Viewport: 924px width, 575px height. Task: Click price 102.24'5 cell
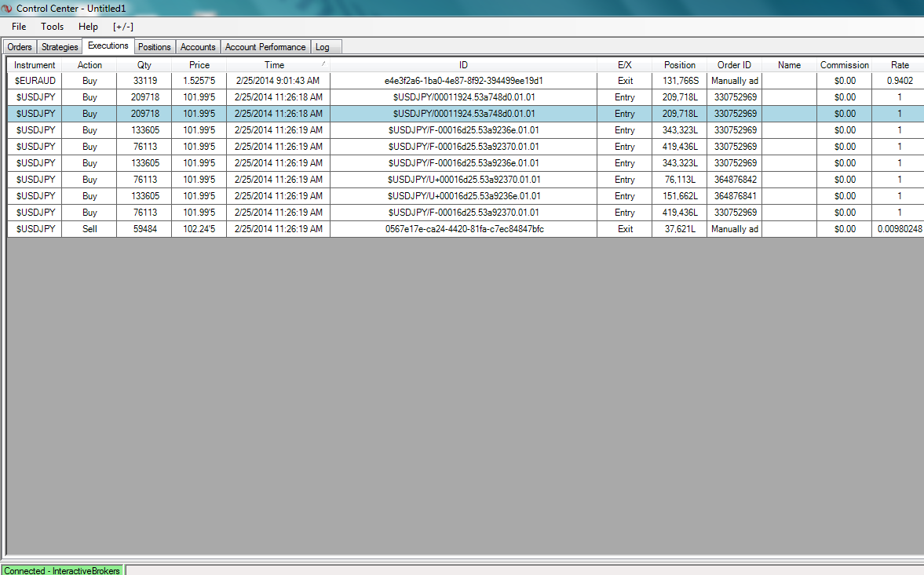pos(199,229)
